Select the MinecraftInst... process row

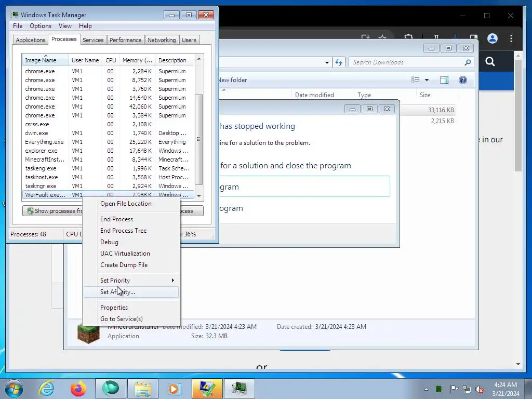point(108,159)
